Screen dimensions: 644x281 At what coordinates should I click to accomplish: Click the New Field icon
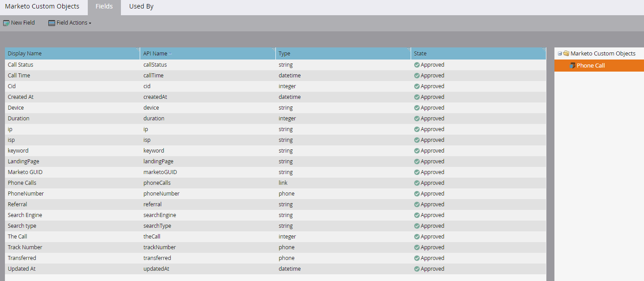6,23
